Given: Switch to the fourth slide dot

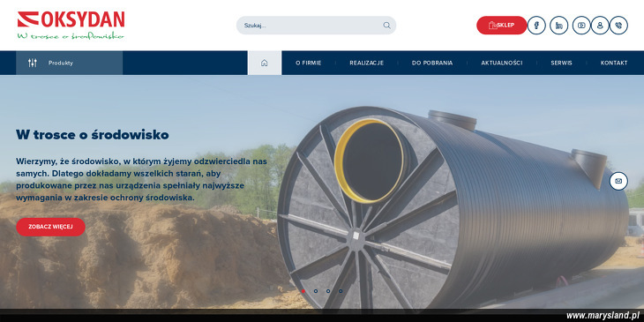Looking at the screenshot, I should pos(341,291).
